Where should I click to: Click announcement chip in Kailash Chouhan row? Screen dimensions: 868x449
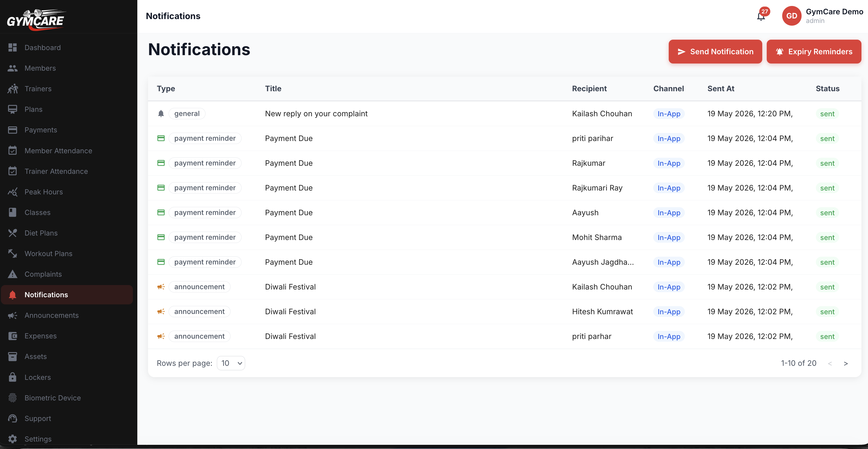click(x=200, y=287)
